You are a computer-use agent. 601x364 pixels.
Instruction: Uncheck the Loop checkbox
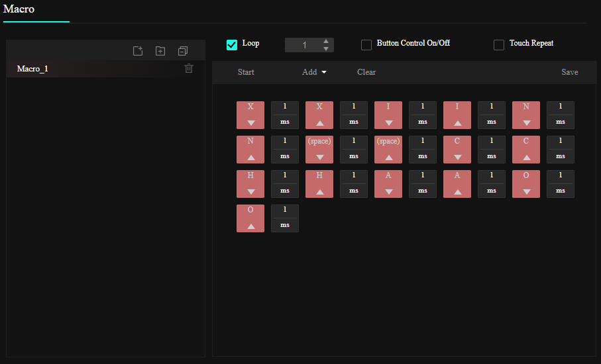[232, 44]
